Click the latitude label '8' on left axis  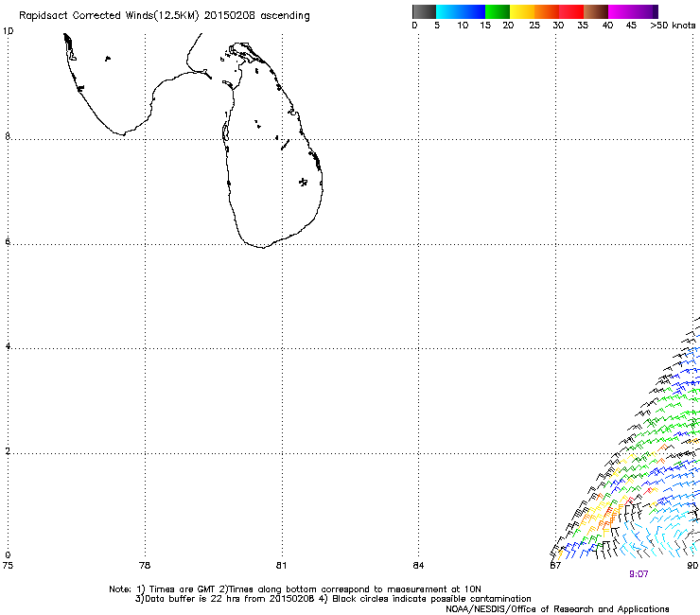(x=8, y=136)
